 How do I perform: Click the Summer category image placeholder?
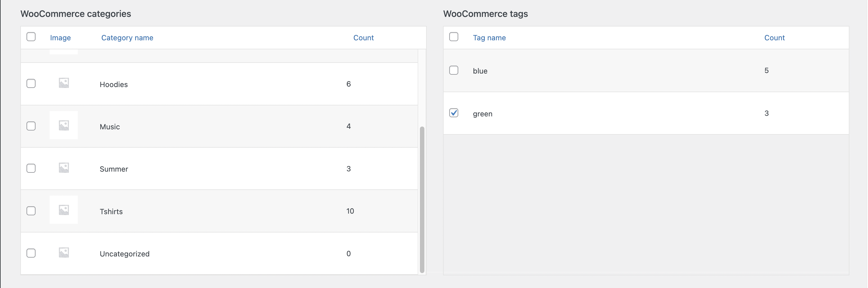(x=64, y=168)
